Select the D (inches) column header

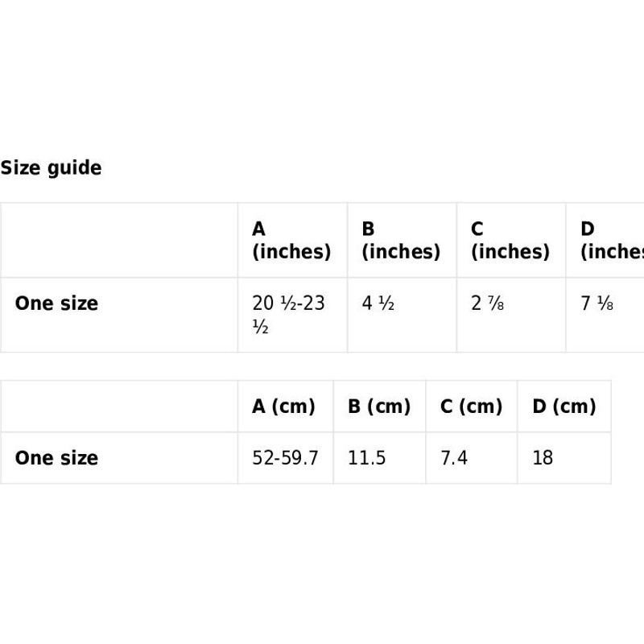click(x=611, y=240)
